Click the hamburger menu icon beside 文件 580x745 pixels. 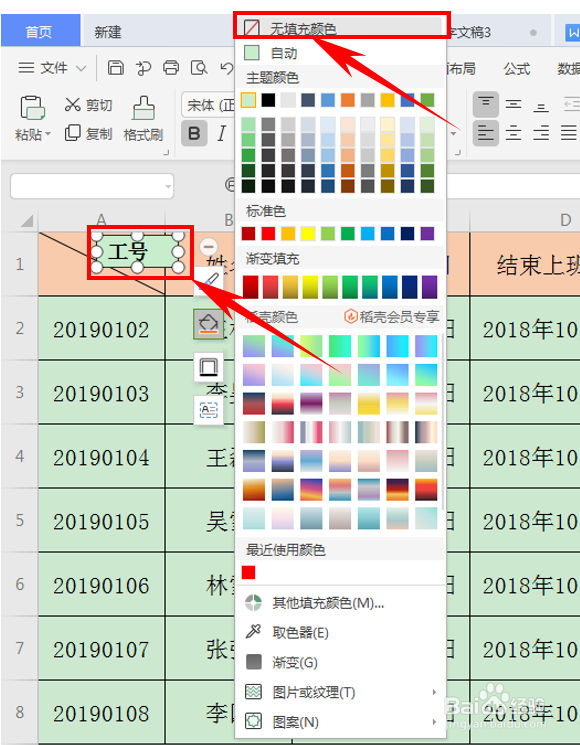pos(26,68)
